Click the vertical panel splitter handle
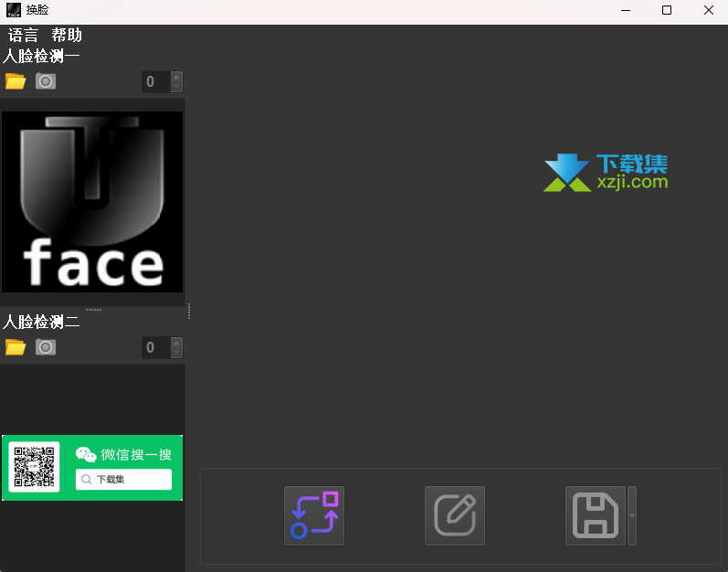The image size is (728, 572). point(189,311)
